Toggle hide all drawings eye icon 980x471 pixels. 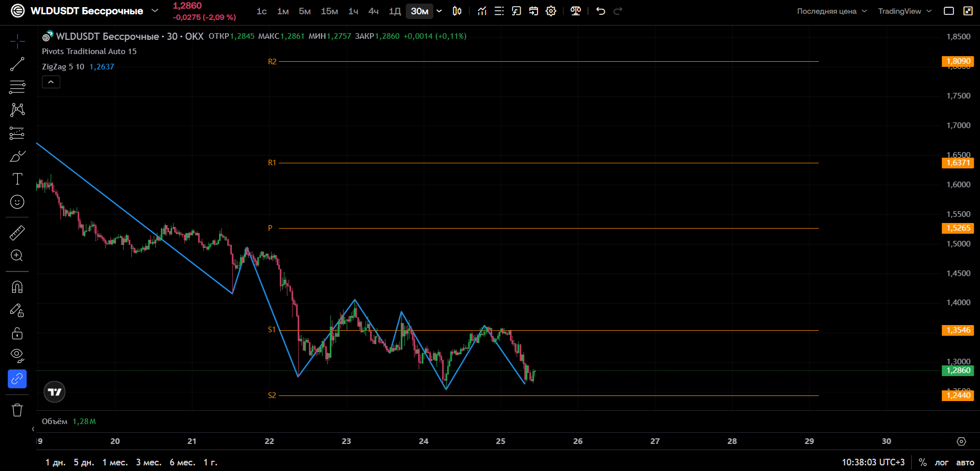17,355
